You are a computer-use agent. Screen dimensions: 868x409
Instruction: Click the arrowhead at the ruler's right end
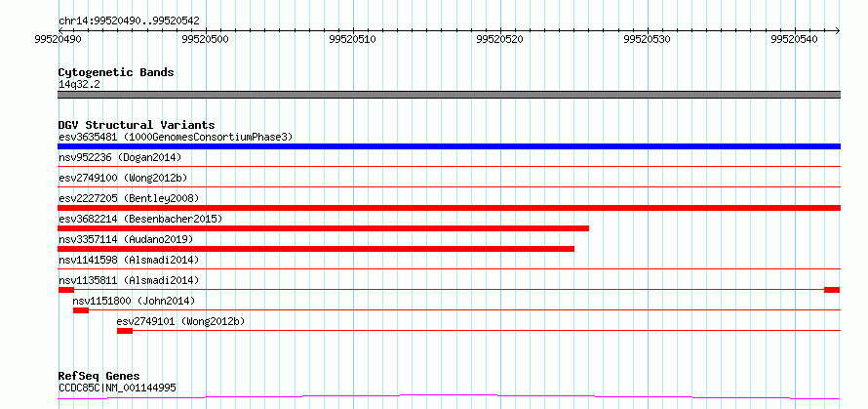pyautogui.click(x=837, y=30)
